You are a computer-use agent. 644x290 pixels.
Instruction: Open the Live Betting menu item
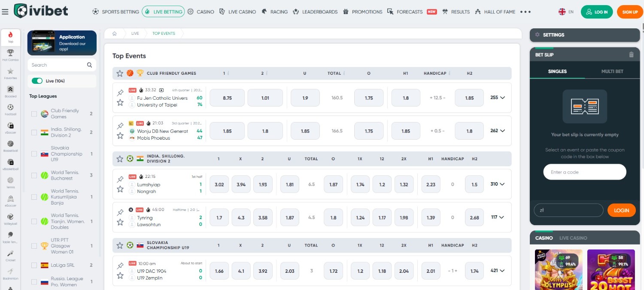tap(163, 12)
